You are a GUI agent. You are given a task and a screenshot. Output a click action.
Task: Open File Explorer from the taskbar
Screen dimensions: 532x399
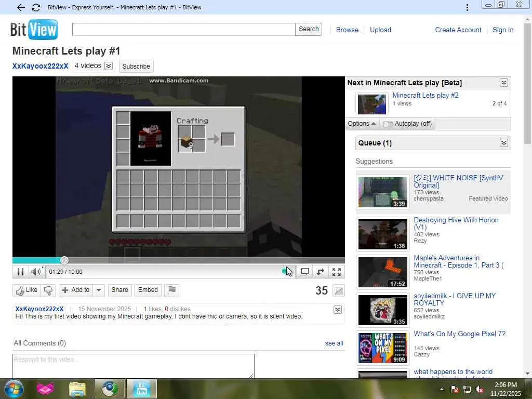click(x=77, y=389)
